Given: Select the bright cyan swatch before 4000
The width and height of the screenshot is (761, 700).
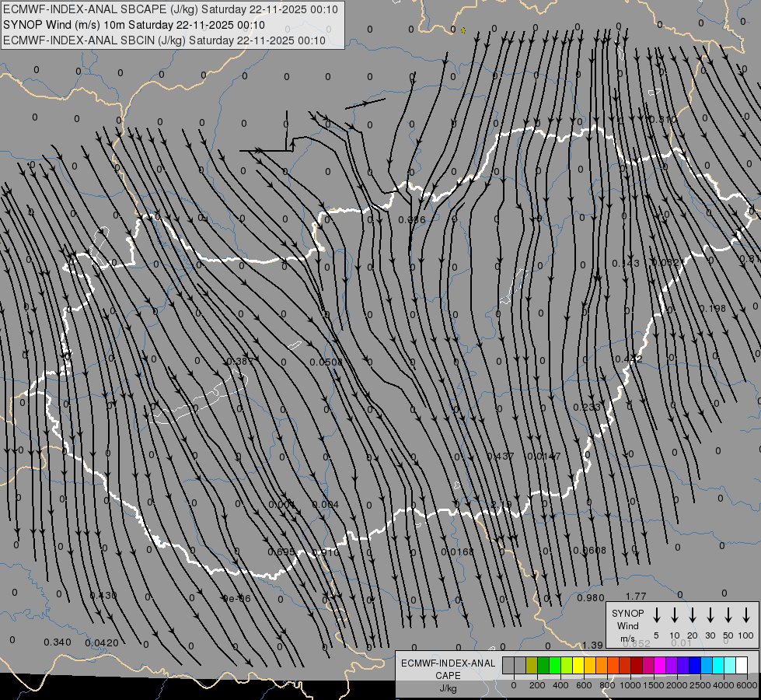Looking at the screenshot, I should [718, 666].
